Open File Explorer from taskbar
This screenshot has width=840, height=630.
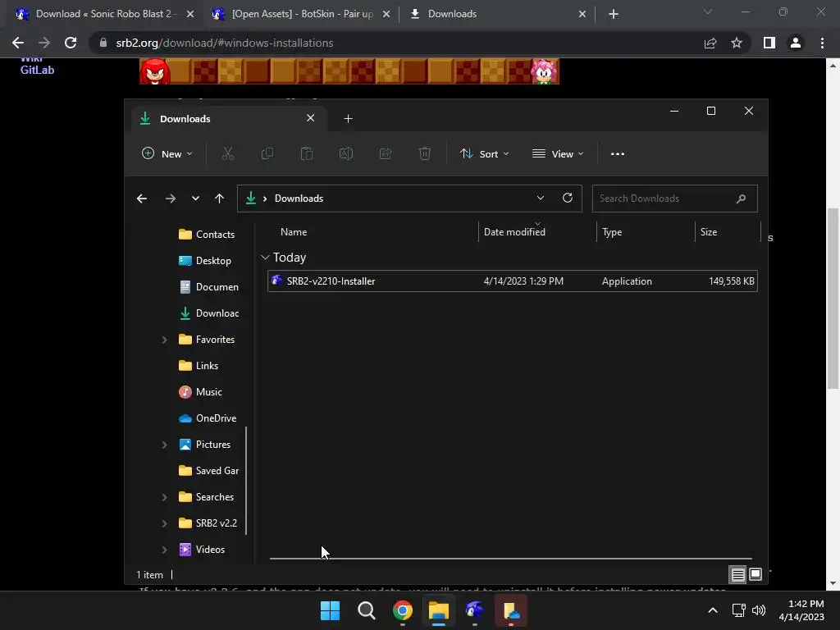tap(438, 610)
